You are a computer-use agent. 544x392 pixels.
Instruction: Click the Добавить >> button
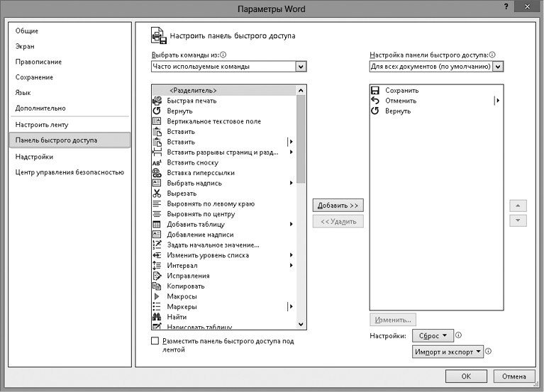click(338, 205)
